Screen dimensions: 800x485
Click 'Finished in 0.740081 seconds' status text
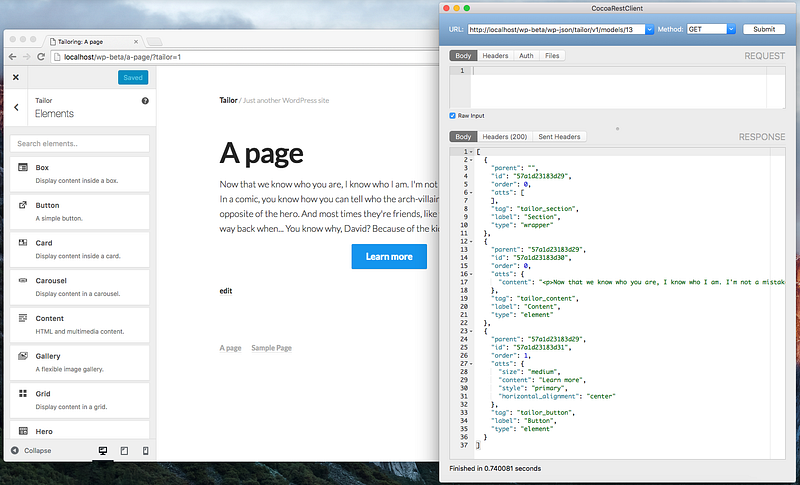495,468
